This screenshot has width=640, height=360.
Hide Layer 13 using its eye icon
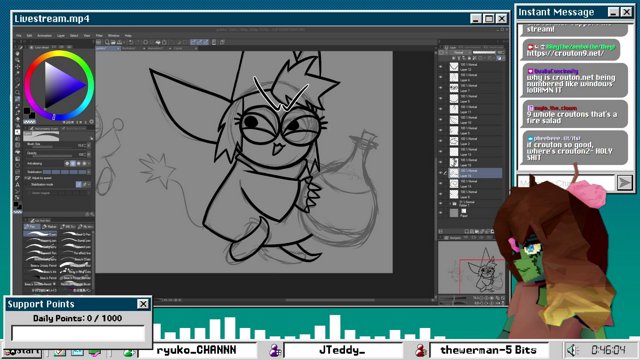441,151
